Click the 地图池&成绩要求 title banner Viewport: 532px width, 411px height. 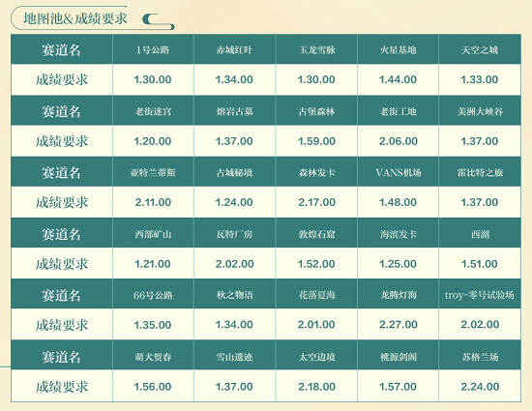coord(75,18)
